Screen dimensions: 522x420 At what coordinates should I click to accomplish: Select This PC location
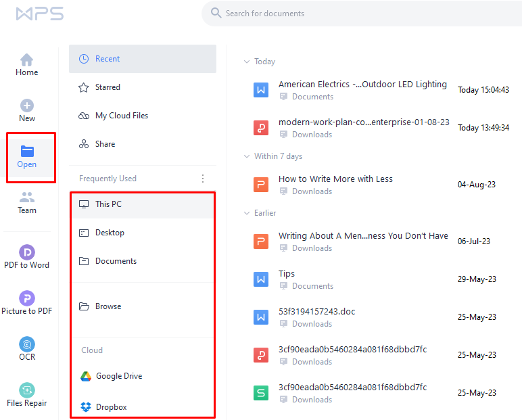(x=143, y=204)
